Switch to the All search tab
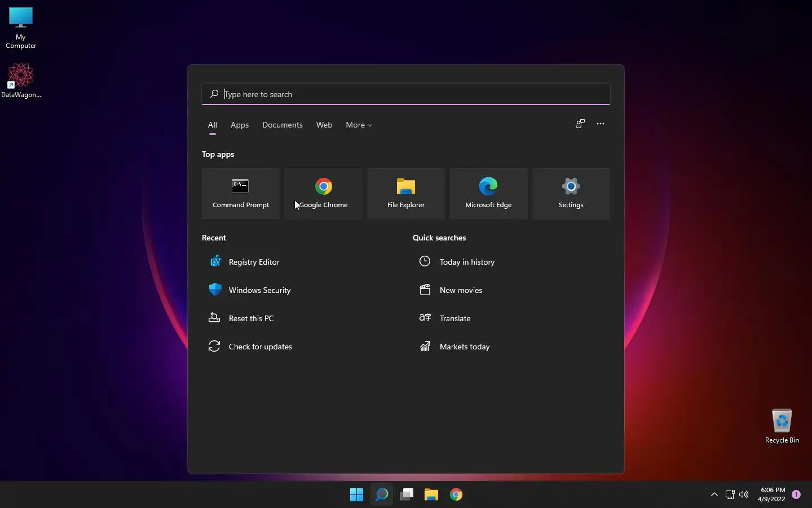 pyautogui.click(x=213, y=125)
